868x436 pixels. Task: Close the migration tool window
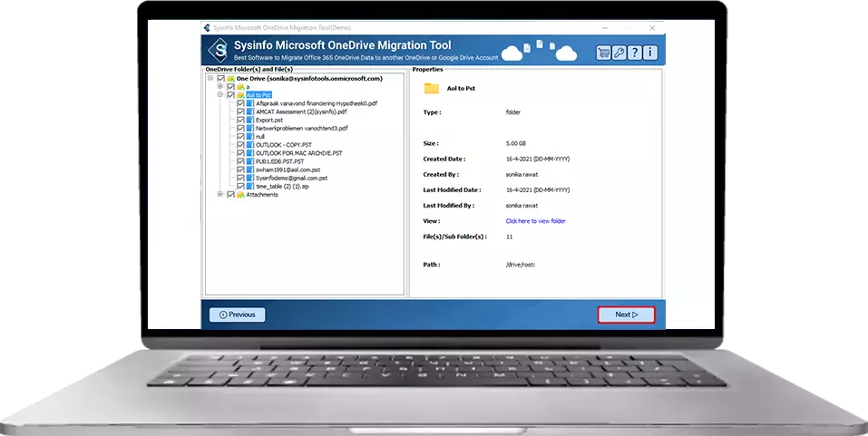point(652,28)
